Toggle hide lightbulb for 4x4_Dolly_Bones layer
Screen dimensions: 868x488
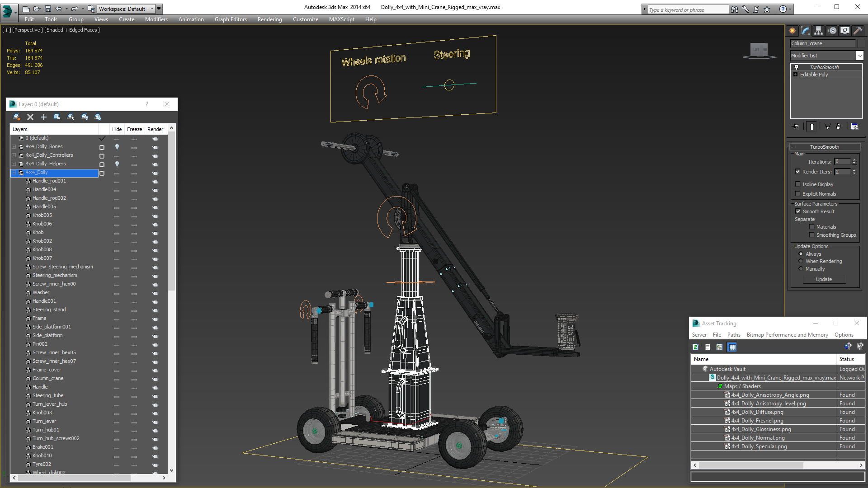click(117, 147)
